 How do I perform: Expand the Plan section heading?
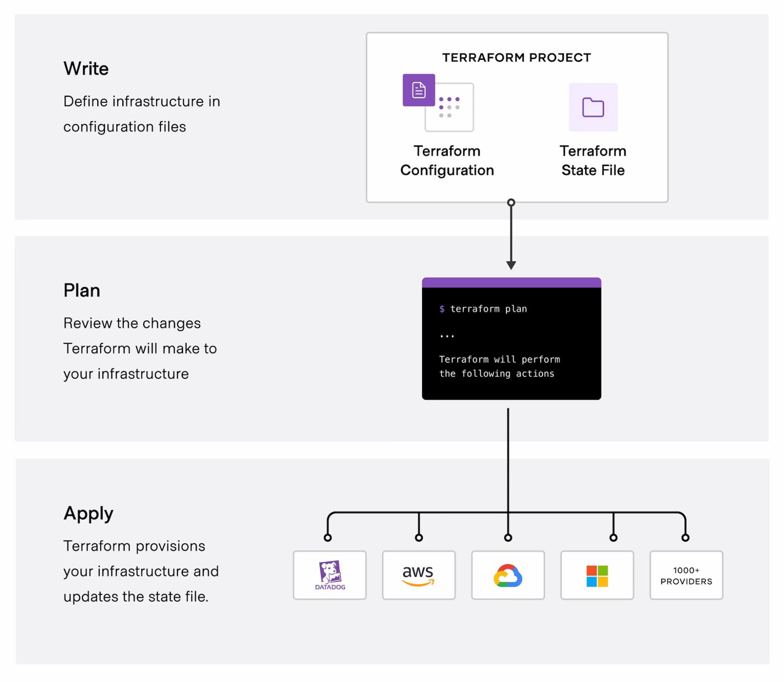82,290
